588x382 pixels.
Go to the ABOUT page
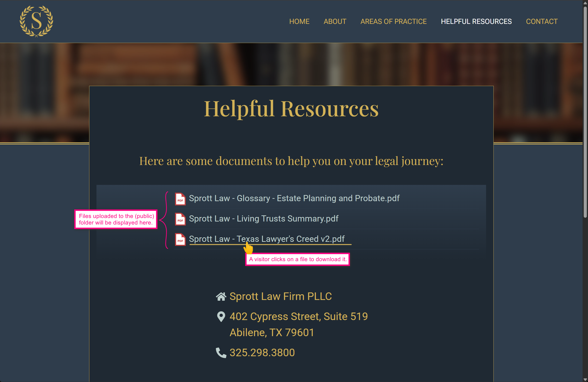click(x=335, y=22)
